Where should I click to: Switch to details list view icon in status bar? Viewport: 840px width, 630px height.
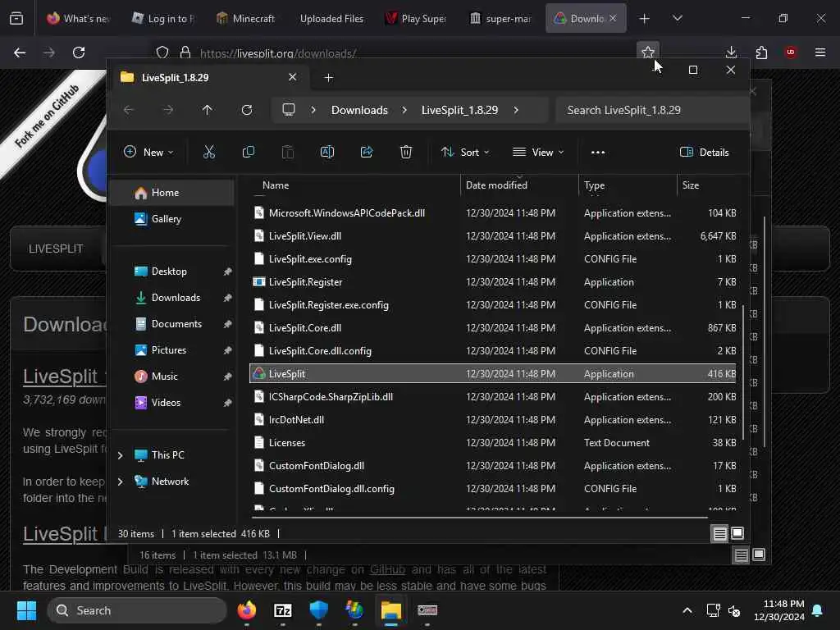[720, 533]
